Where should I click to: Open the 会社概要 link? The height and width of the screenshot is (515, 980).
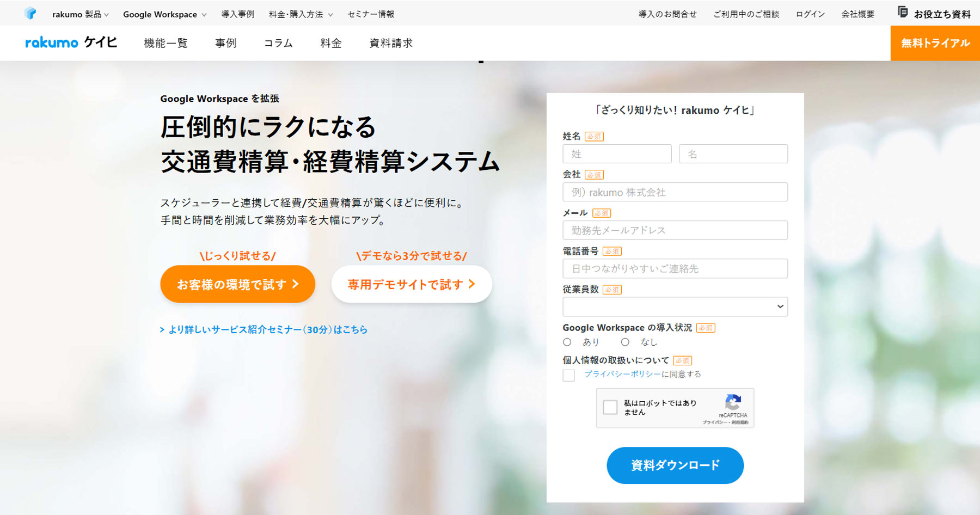coord(858,14)
